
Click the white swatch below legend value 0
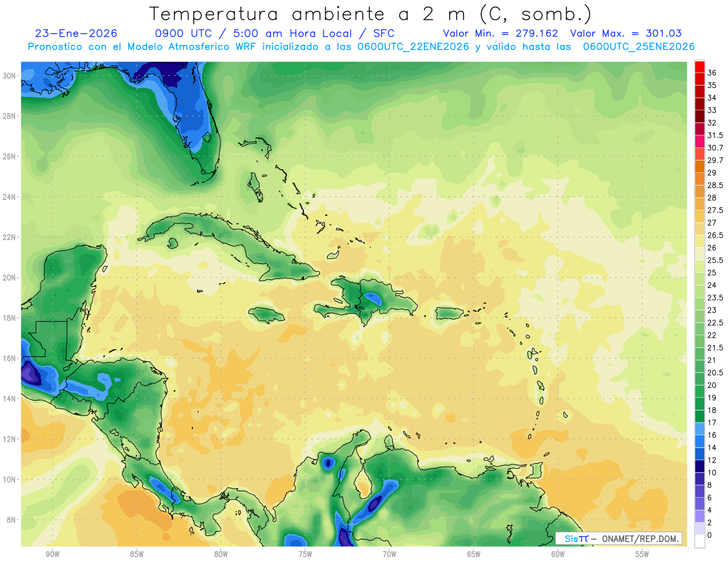(x=699, y=541)
